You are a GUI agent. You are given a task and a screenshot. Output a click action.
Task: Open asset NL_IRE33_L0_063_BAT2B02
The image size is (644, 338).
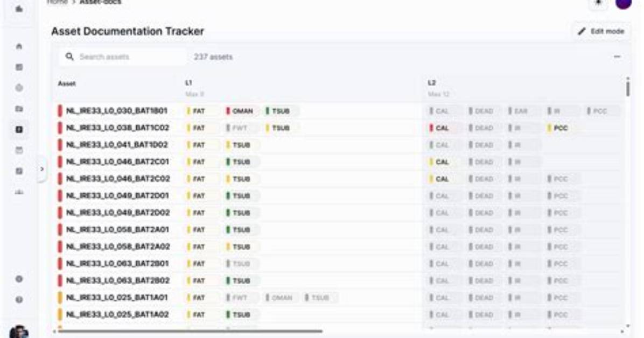[x=118, y=280]
